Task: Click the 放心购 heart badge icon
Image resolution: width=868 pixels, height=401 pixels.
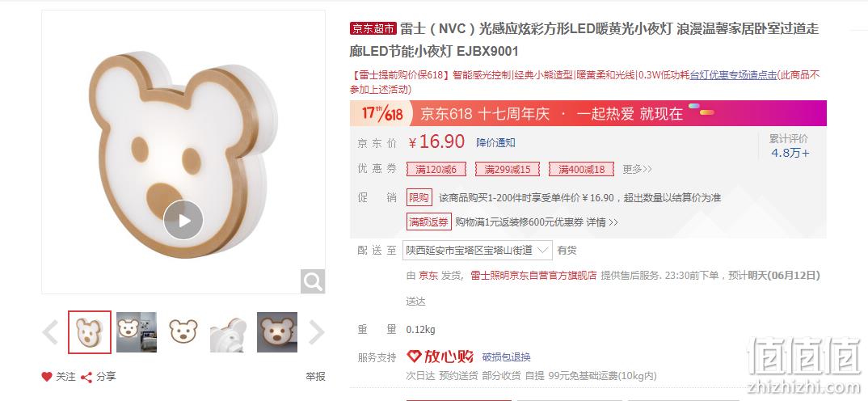Action: pyautogui.click(x=414, y=357)
